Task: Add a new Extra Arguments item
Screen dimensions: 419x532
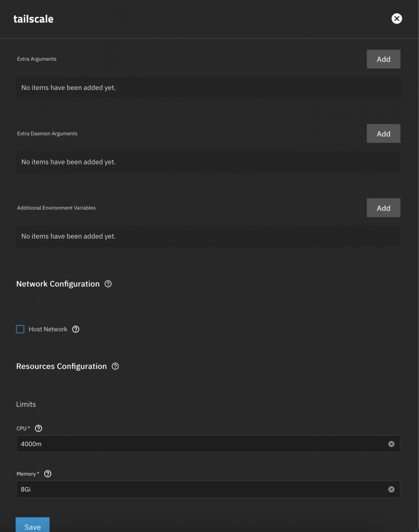Action: (x=383, y=59)
